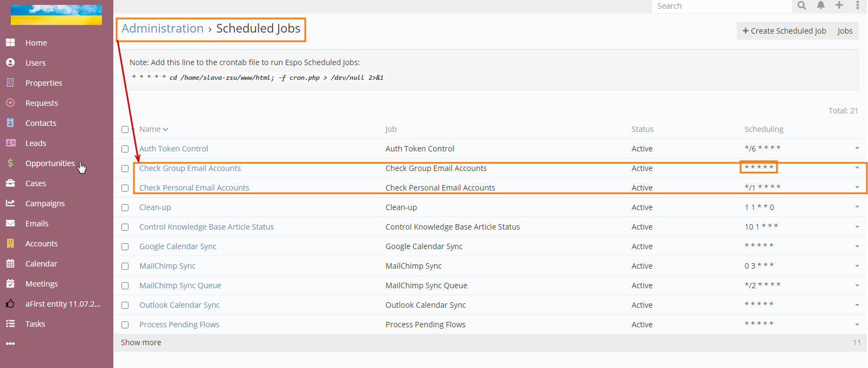Tick the Auth Token Control row checkbox
Screen dimensions: 868x368
pyautogui.click(x=125, y=149)
